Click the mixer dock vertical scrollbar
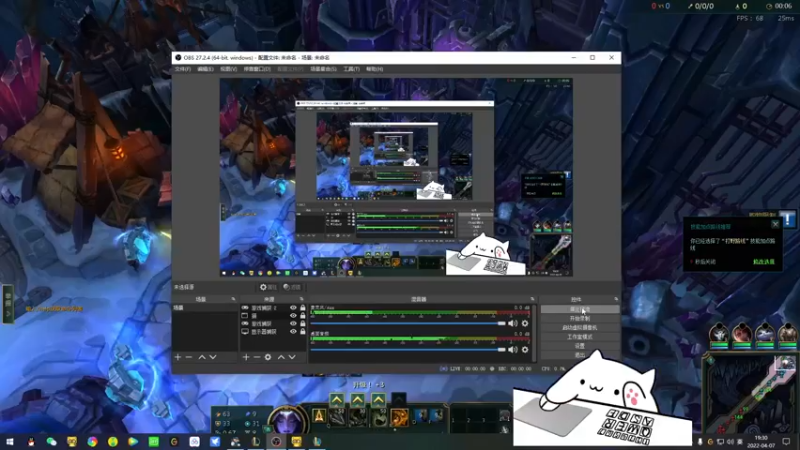The width and height of the screenshot is (800, 450). tap(534, 333)
